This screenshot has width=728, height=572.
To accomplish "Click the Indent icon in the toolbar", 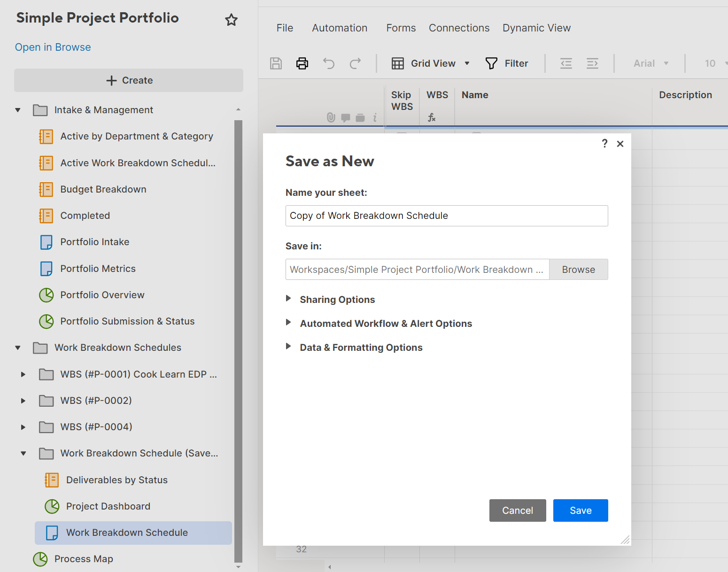I will [x=593, y=63].
